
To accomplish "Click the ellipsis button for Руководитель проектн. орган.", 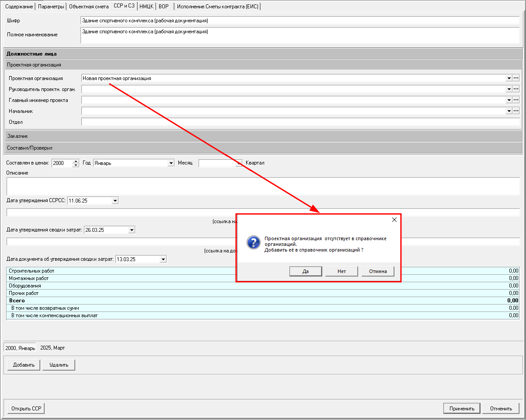I will (x=516, y=89).
